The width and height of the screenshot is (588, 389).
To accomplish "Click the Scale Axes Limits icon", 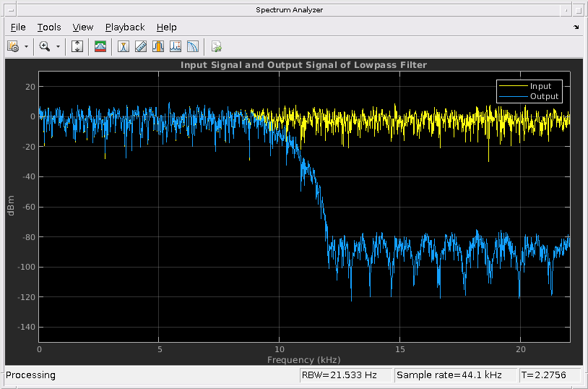I will coord(78,46).
